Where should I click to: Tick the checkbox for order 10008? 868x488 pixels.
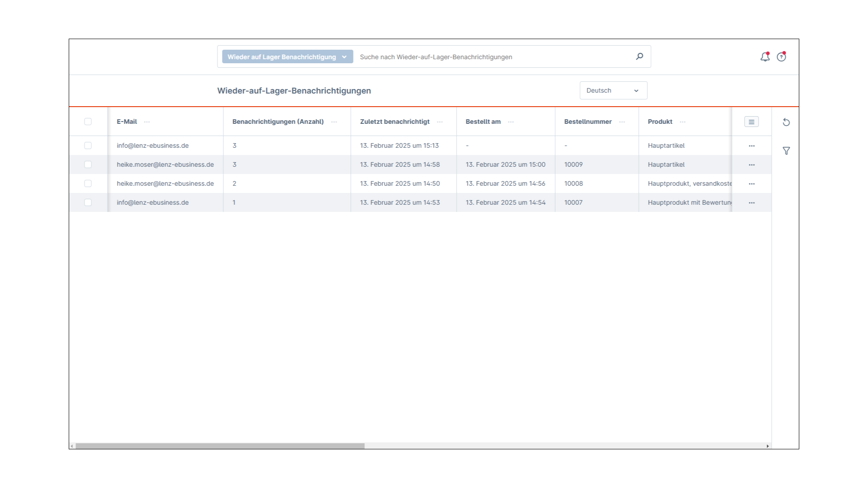point(88,183)
